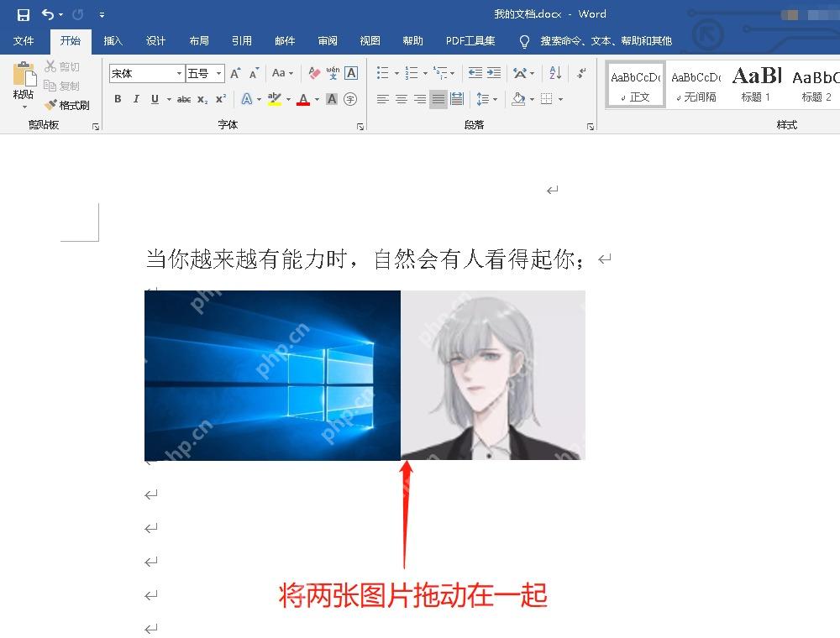Toggle character shading (gray A)
The height and width of the screenshot is (638, 840).
[x=332, y=99]
